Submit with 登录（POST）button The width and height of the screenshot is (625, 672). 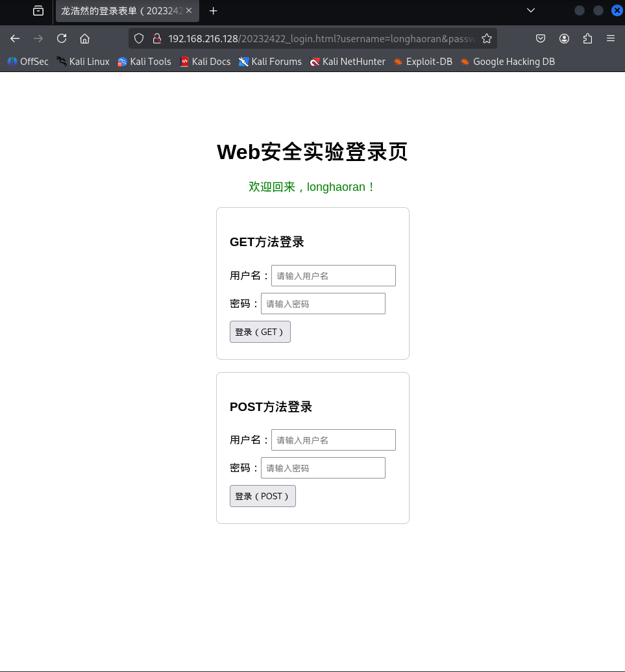pyautogui.click(x=263, y=496)
